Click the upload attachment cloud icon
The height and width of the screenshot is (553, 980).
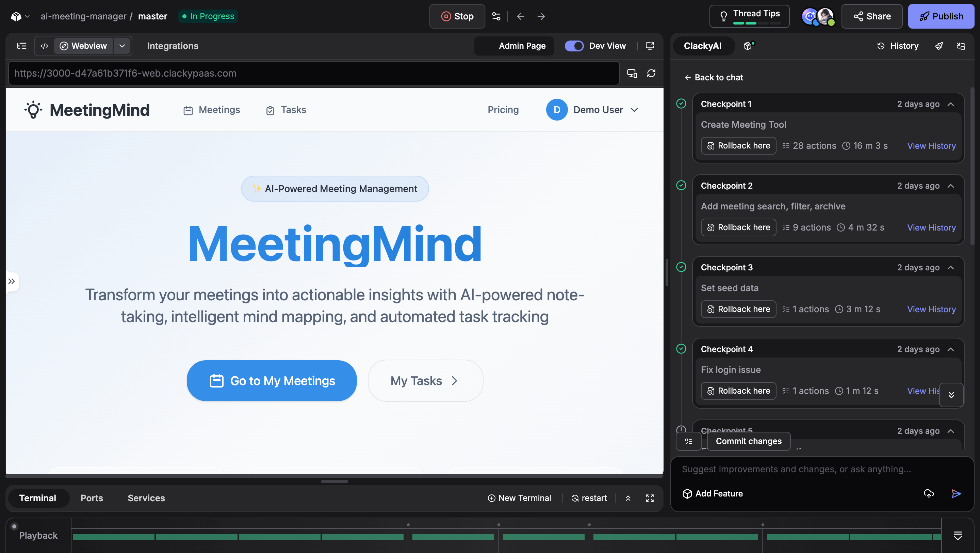click(x=929, y=494)
